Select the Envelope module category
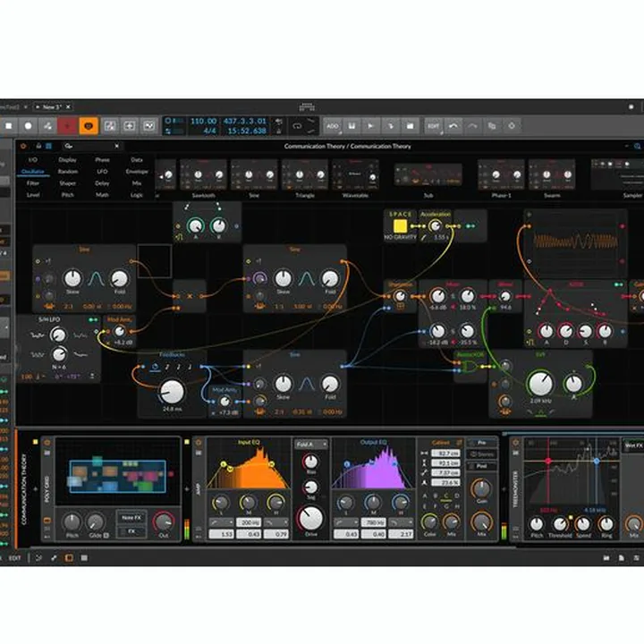 [x=137, y=171]
